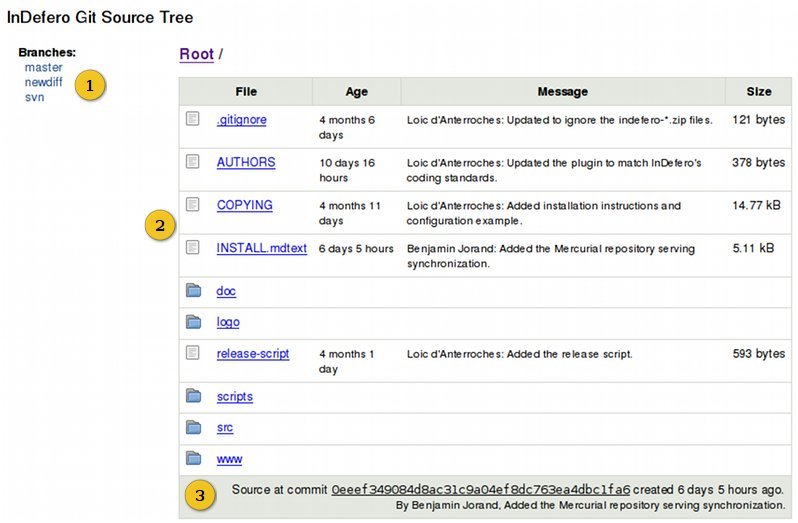Open the release-script file

(x=253, y=354)
